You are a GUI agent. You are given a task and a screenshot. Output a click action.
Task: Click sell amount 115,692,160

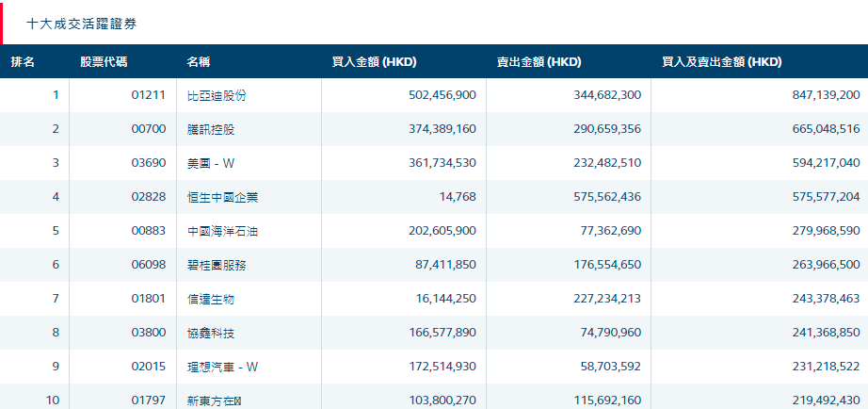tap(607, 400)
